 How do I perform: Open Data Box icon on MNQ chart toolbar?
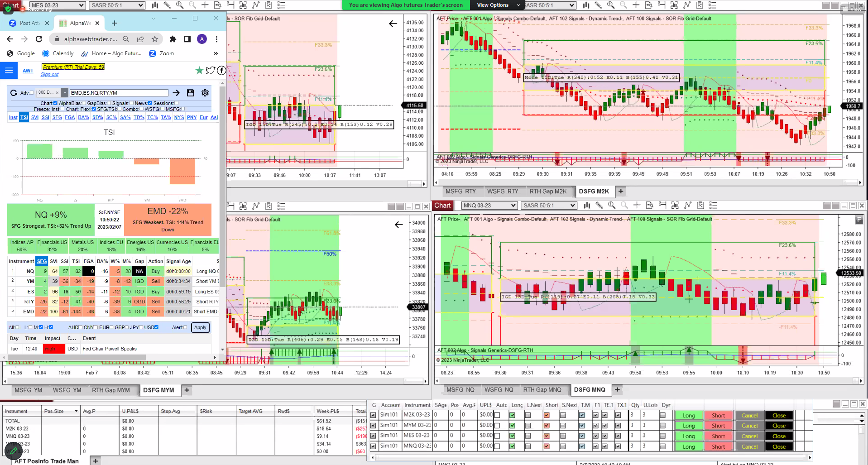click(650, 206)
